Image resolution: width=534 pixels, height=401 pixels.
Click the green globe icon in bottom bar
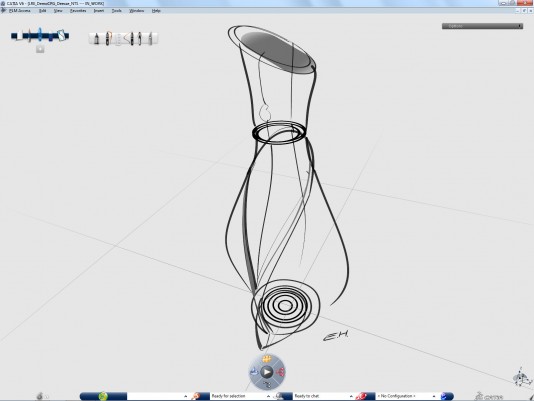[x=103, y=396]
